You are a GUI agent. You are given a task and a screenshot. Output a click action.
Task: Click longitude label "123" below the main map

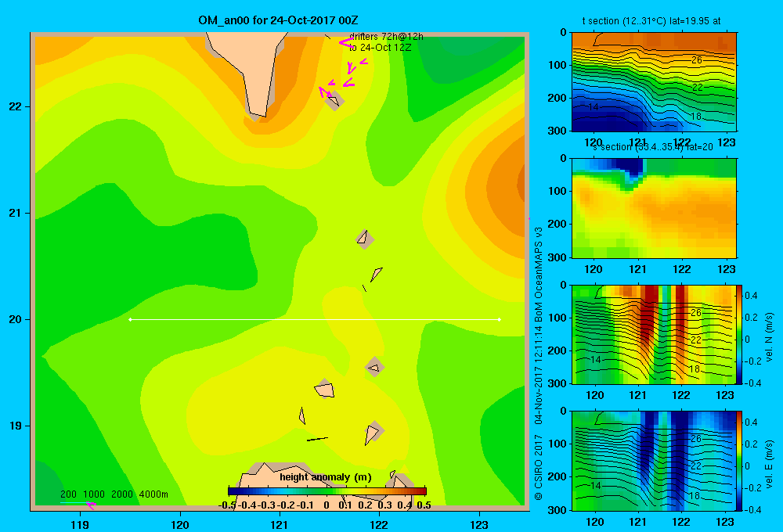click(479, 524)
